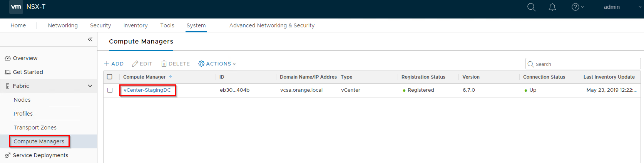Click ADD compute manager plus button

pyautogui.click(x=114, y=64)
